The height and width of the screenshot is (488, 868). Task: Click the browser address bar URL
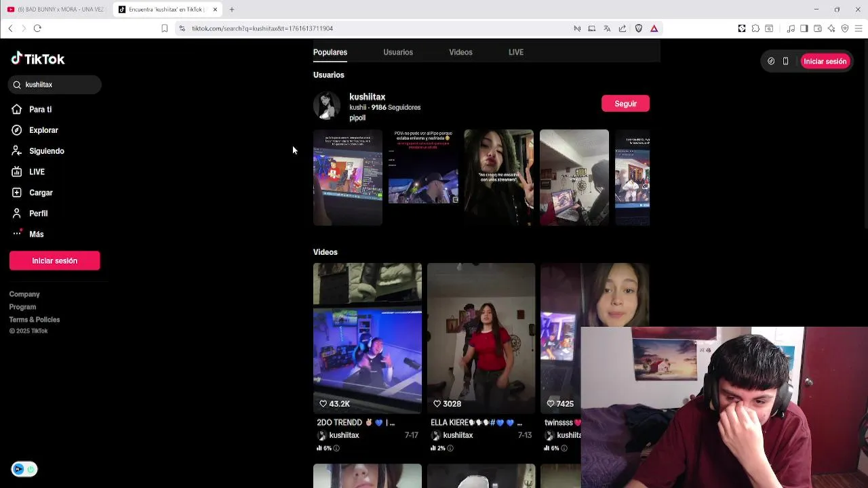click(x=262, y=28)
